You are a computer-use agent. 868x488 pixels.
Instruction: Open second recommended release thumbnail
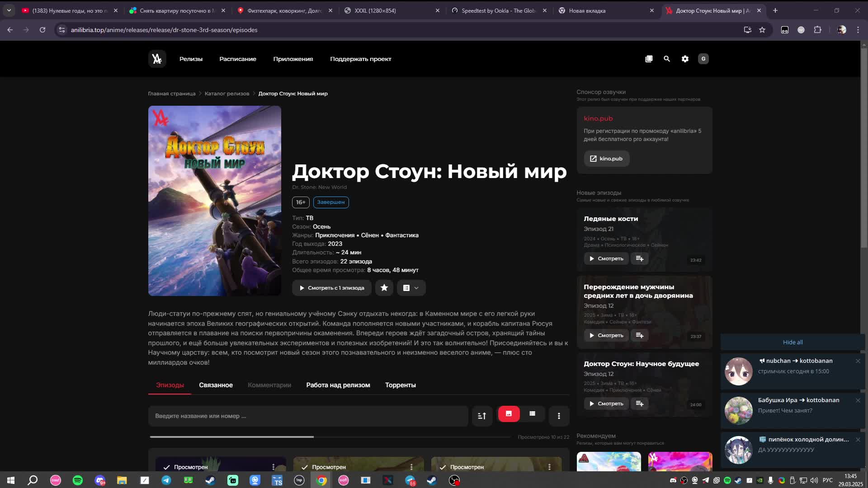(680, 461)
